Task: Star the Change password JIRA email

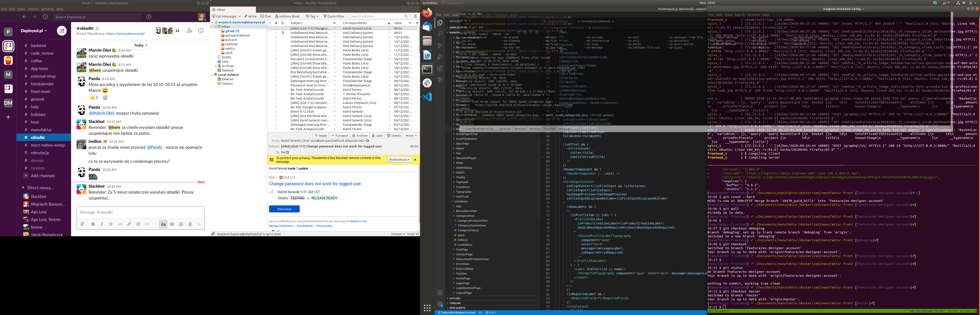Action: tap(276, 28)
